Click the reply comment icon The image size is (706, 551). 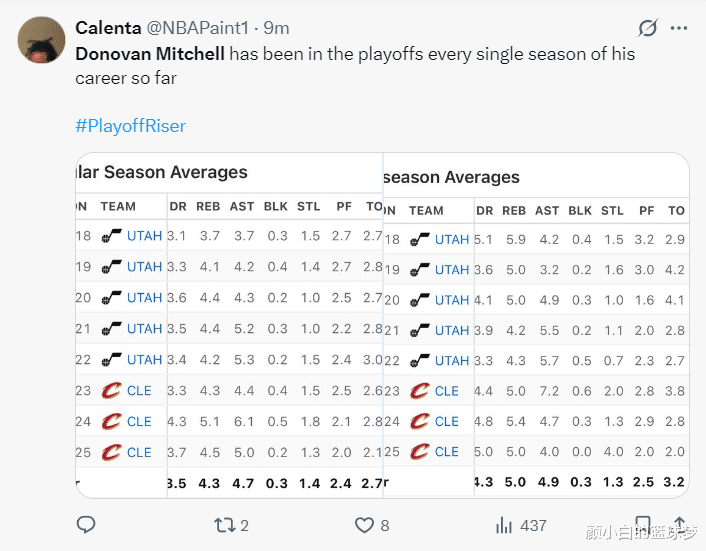point(86,524)
